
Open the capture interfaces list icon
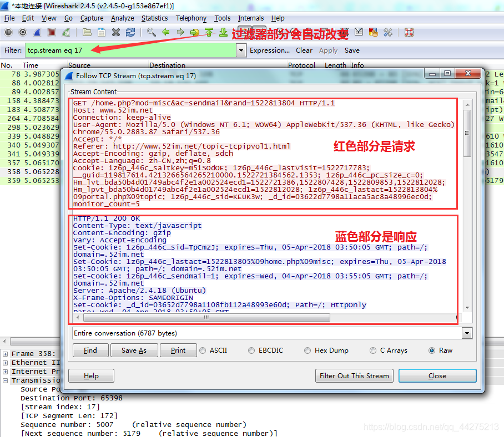tap(8, 32)
